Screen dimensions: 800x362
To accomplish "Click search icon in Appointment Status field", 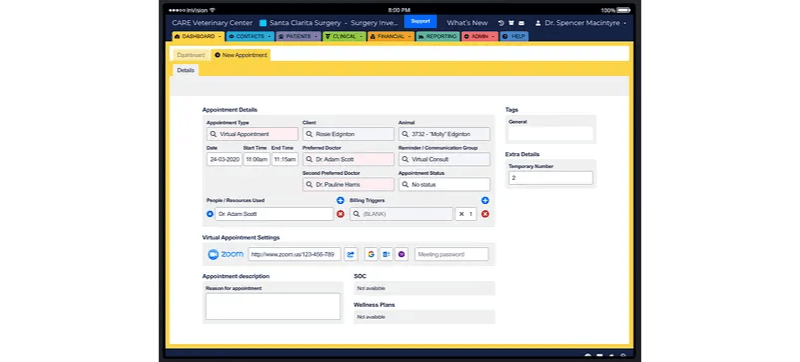I will point(405,185).
